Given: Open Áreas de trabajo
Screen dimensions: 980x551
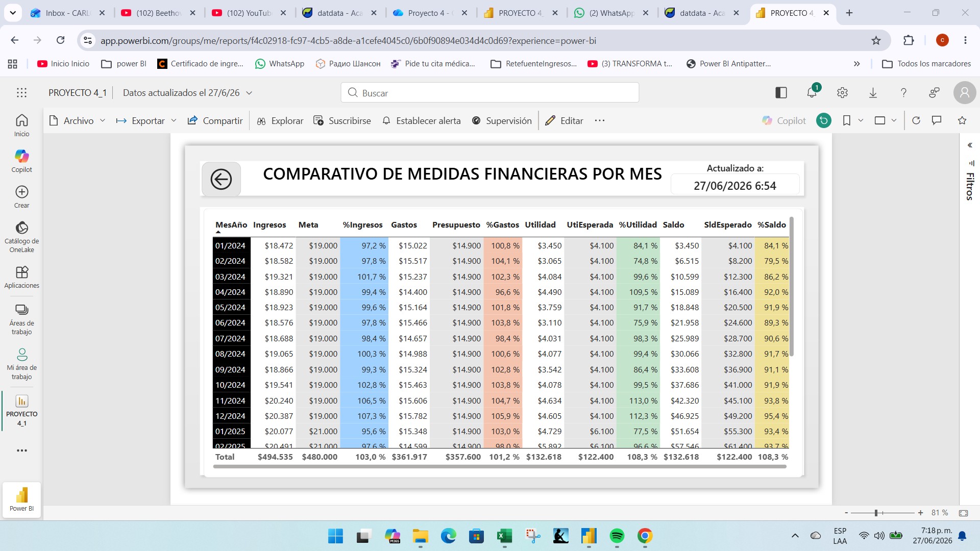Looking at the screenshot, I should click(21, 320).
